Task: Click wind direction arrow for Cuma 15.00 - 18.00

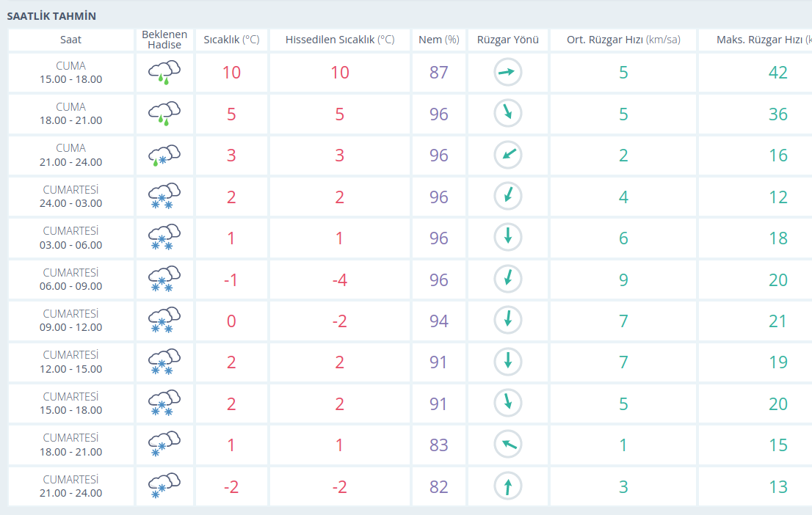Action: click(x=507, y=73)
